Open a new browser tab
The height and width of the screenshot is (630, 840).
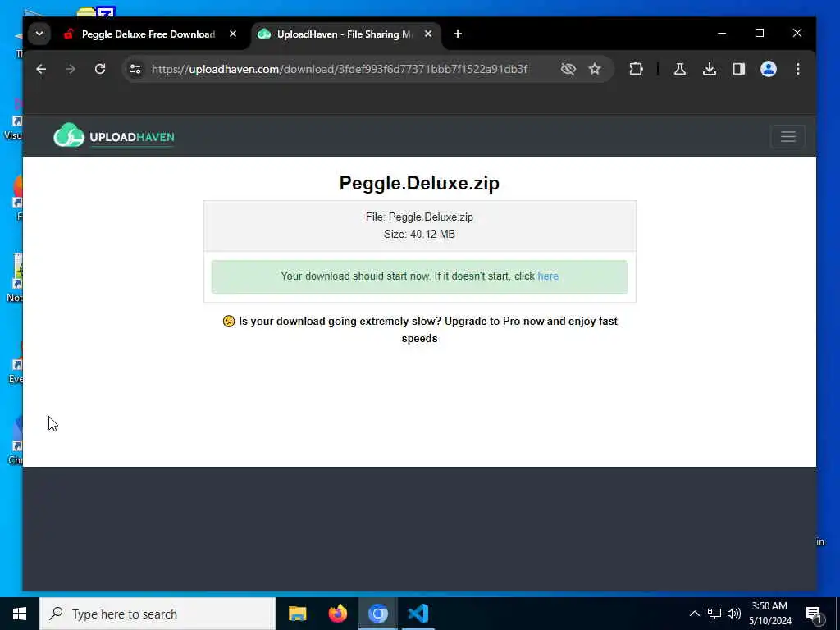click(458, 34)
